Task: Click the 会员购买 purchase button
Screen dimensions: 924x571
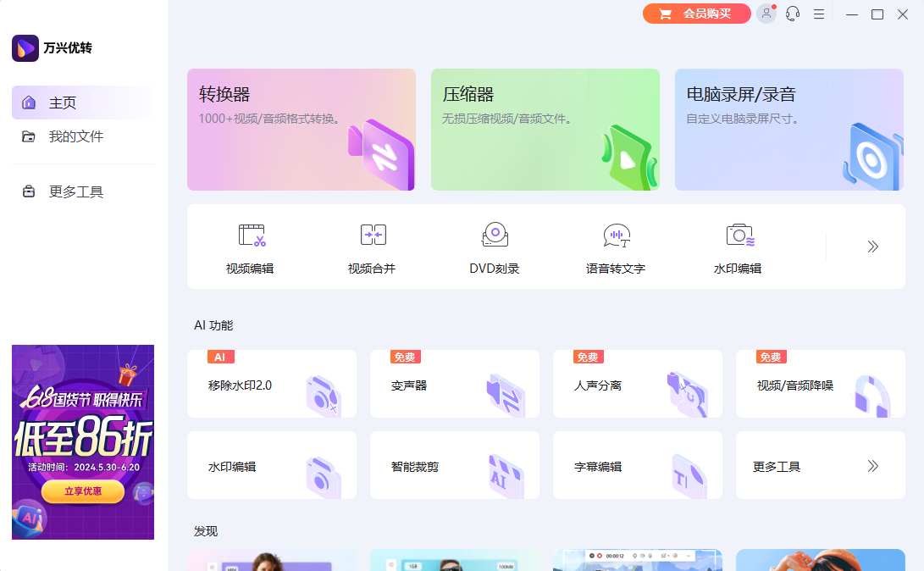Action: [696, 14]
